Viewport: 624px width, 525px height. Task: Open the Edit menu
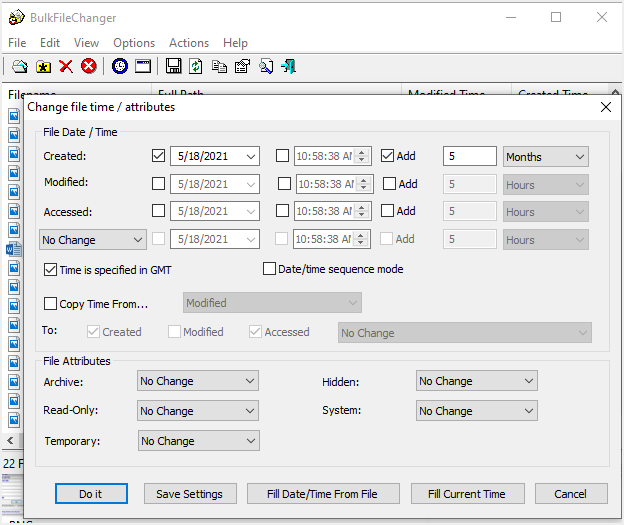click(50, 43)
